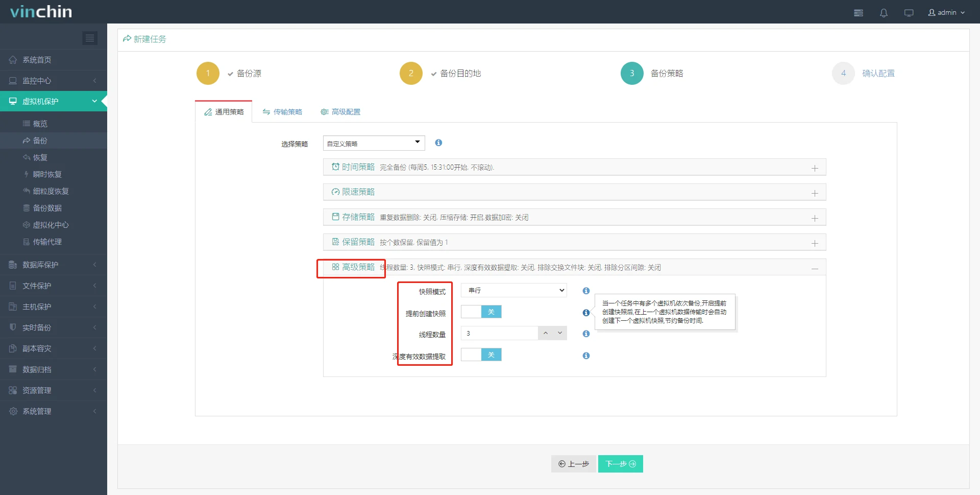The height and width of the screenshot is (495, 980).
Task: Switch to 高级配置 tab
Action: 340,112
